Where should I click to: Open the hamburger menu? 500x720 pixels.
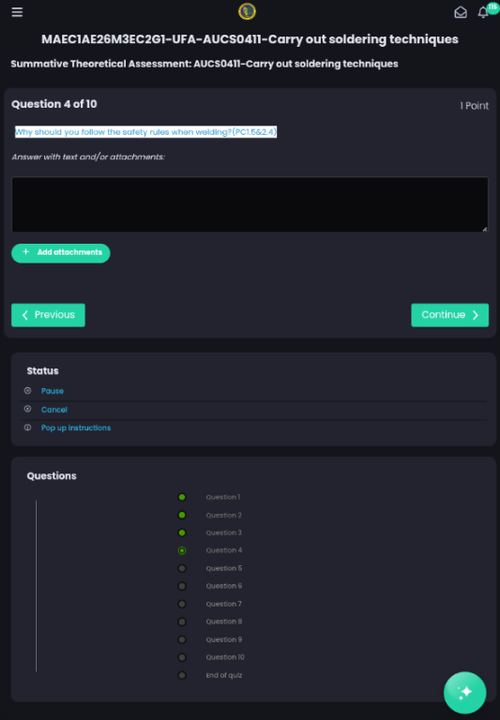[x=17, y=12]
